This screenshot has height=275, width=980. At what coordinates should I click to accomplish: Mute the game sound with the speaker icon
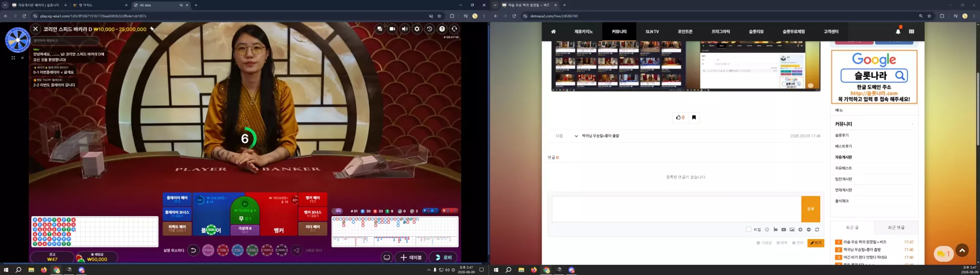coord(405,29)
